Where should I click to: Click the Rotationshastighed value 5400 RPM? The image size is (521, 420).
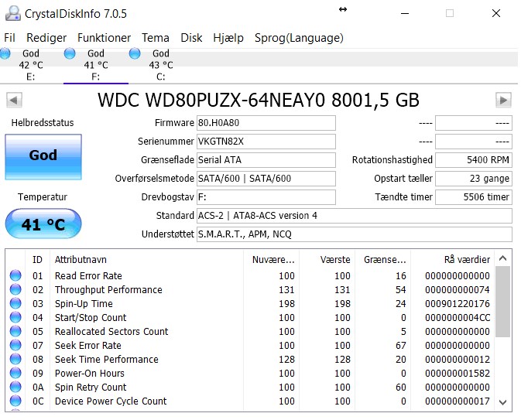[x=474, y=160]
